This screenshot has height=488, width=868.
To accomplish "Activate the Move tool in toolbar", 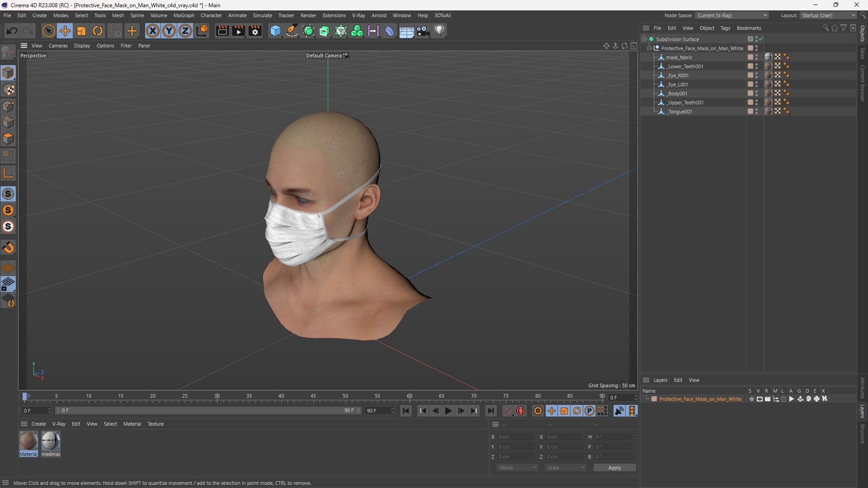I will 65,31.
